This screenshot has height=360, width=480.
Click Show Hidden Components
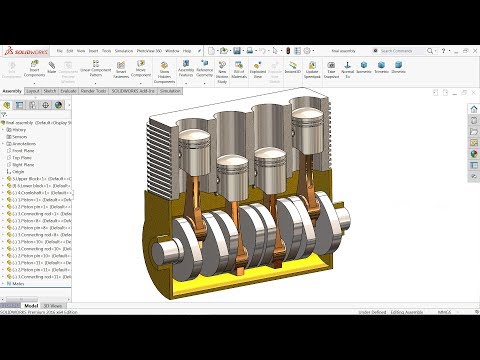tap(164, 72)
